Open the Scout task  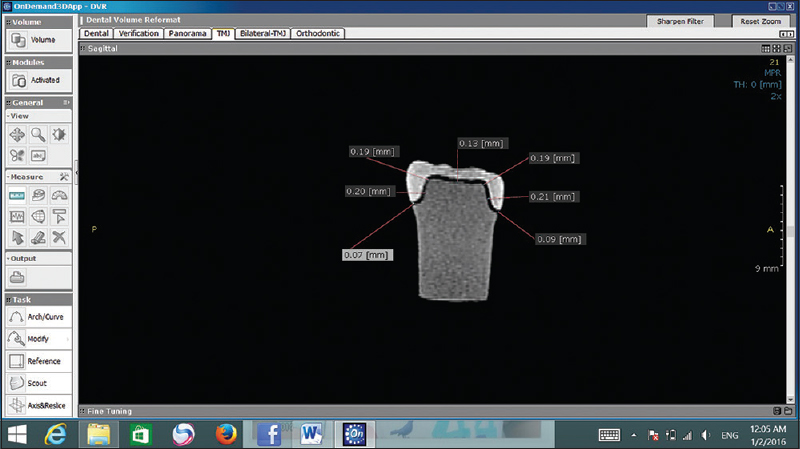coord(36,383)
